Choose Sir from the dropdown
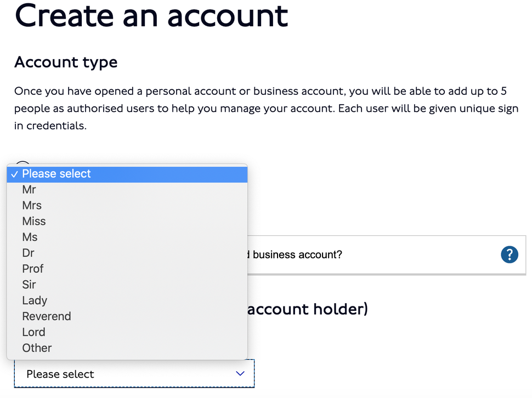 (x=127, y=285)
